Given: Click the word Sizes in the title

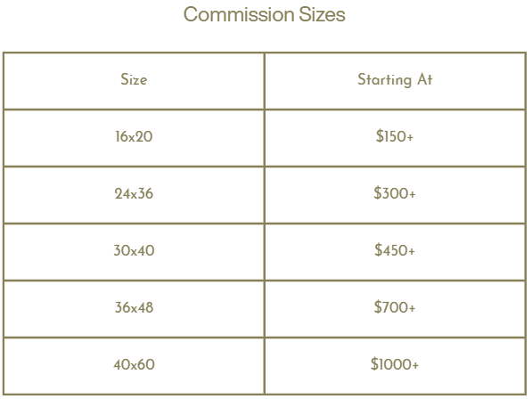Looking at the screenshot, I should coord(322,14).
